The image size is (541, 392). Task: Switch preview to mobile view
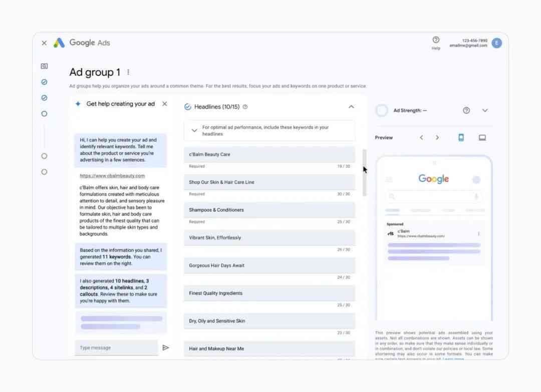461,138
